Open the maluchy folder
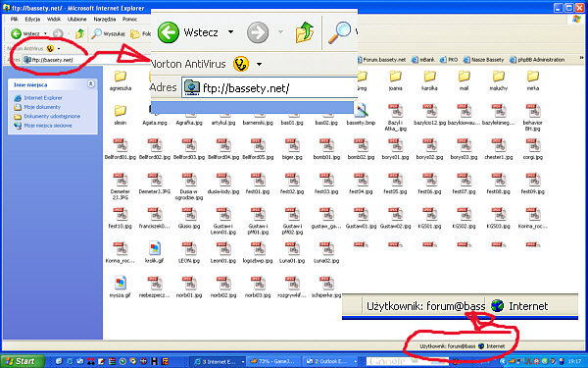Viewport: 588px width, 368px height. point(499,77)
